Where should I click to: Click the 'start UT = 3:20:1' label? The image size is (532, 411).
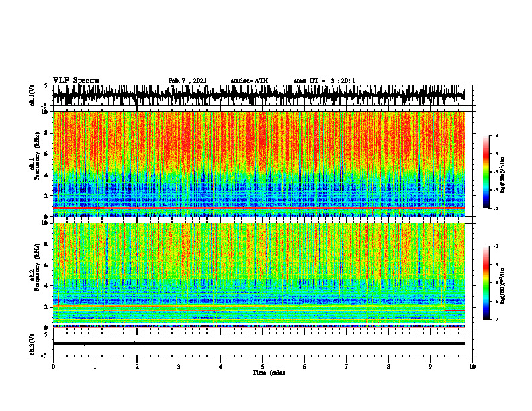(324, 81)
